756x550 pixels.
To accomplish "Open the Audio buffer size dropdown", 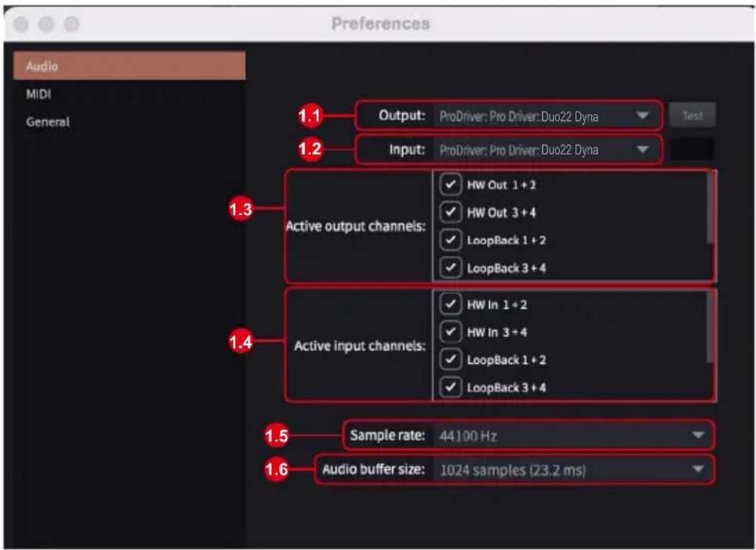I will [x=573, y=469].
